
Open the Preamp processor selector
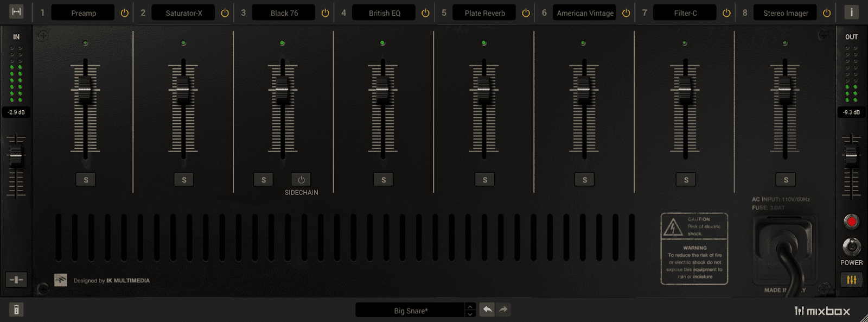[x=83, y=13]
